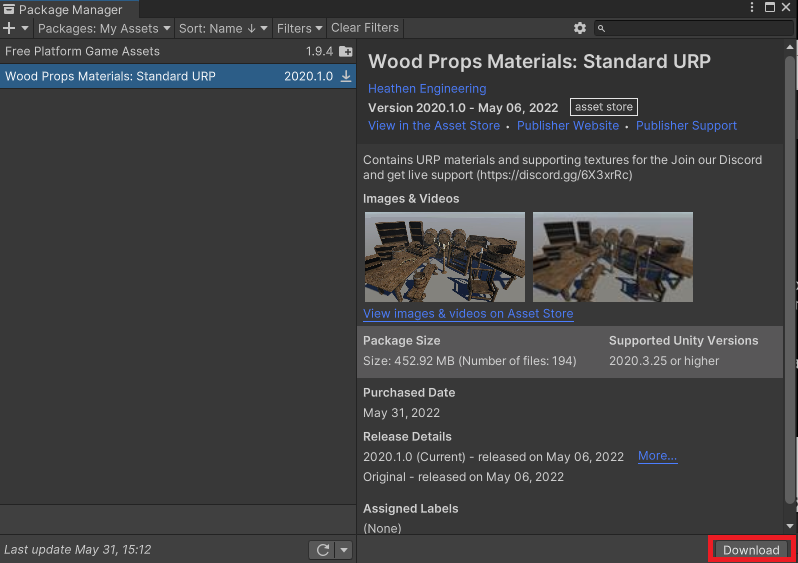Click the plus icon to add a package
798x563 pixels.
coord(9,28)
